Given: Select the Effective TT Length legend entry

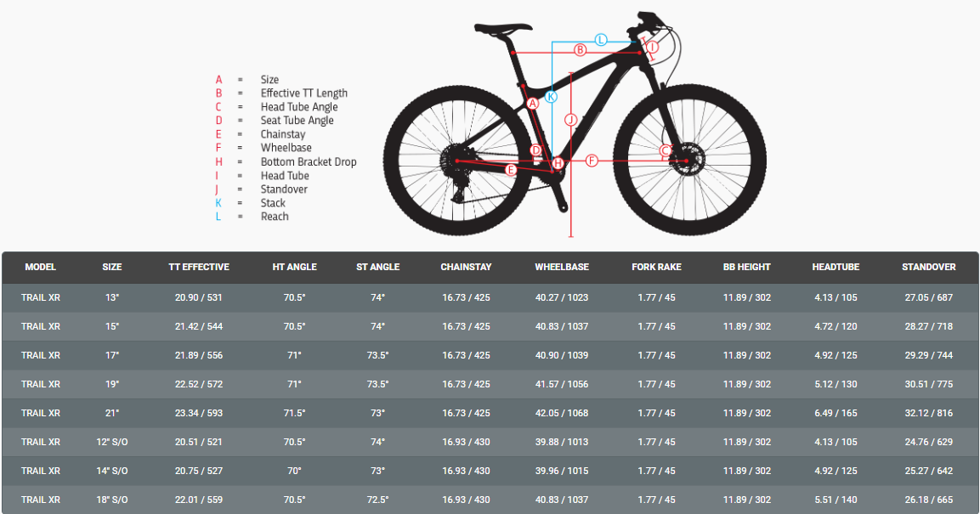Looking at the screenshot, I should 303,93.
